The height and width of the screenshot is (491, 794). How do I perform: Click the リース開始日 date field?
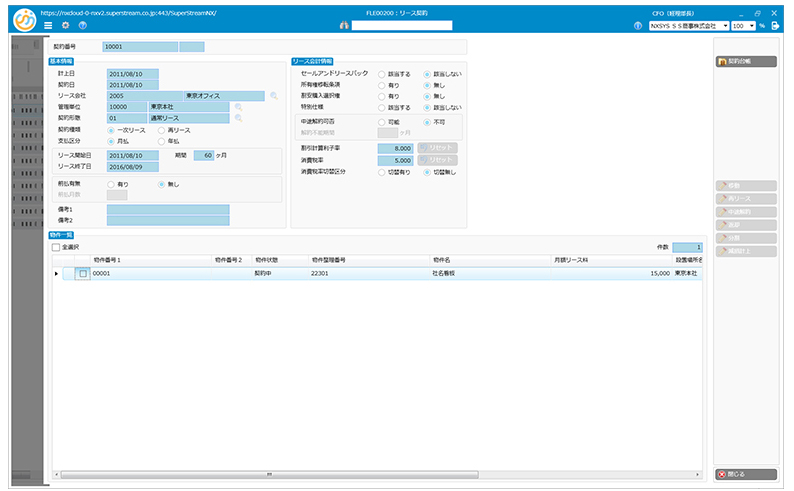click(x=133, y=155)
